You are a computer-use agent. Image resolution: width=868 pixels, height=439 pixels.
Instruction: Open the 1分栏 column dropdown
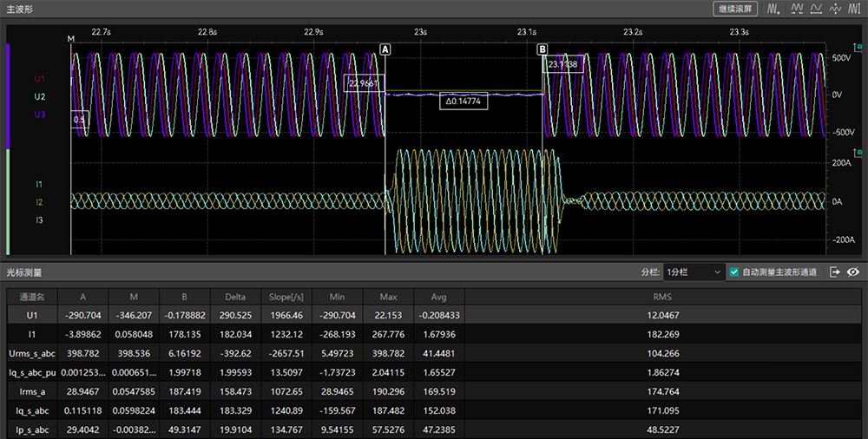point(694,272)
